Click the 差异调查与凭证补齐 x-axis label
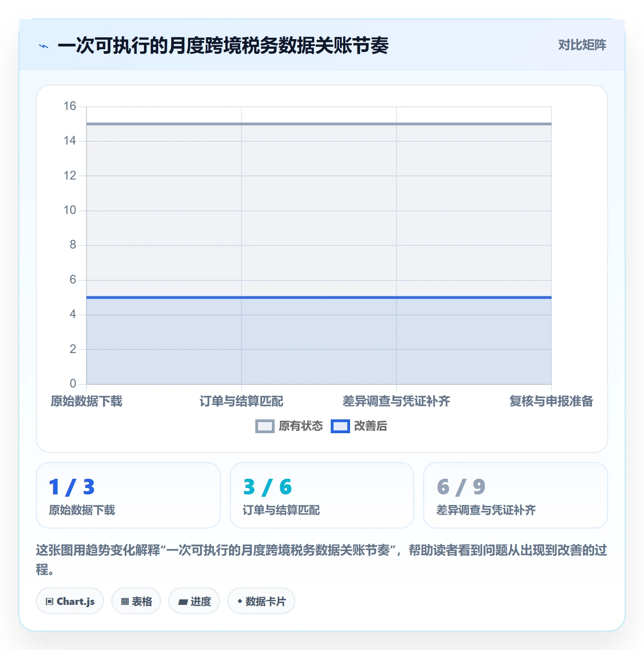 tap(396, 401)
